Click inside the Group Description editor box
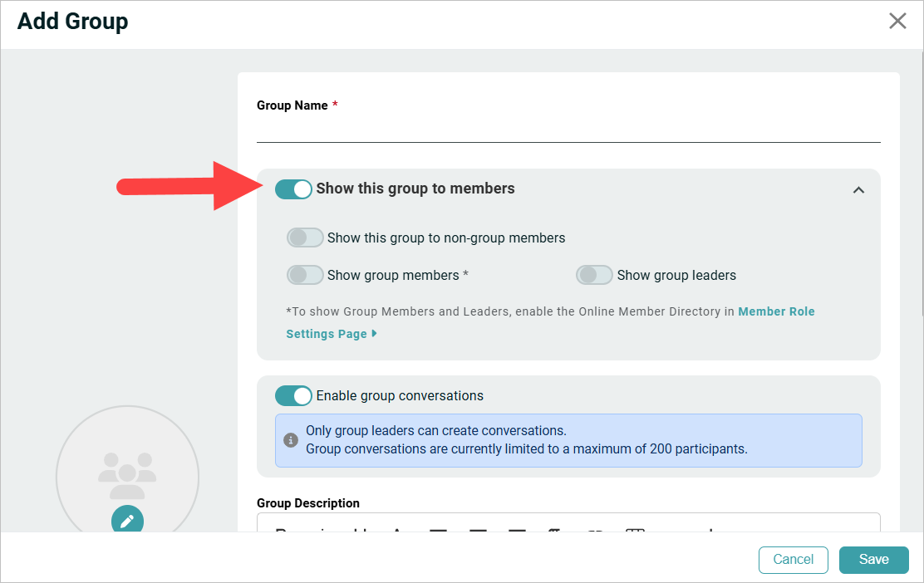 pyautogui.click(x=568, y=522)
